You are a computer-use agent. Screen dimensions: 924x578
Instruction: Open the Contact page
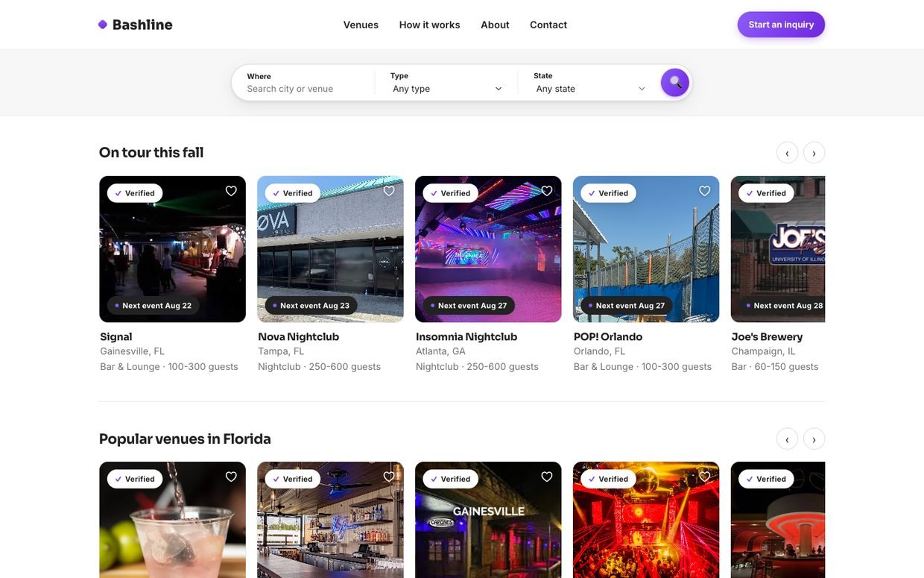548,25
